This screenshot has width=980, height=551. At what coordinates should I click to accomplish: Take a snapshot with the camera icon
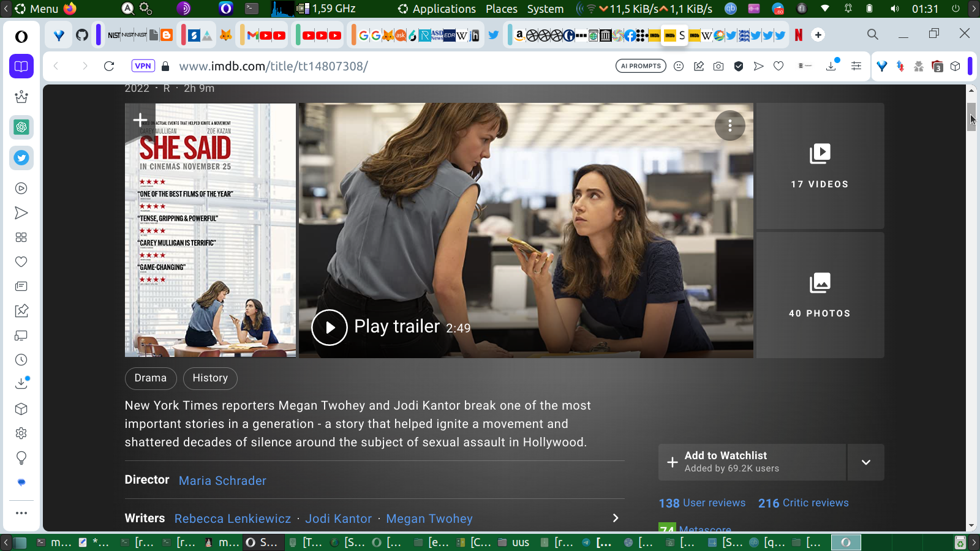(x=718, y=66)
